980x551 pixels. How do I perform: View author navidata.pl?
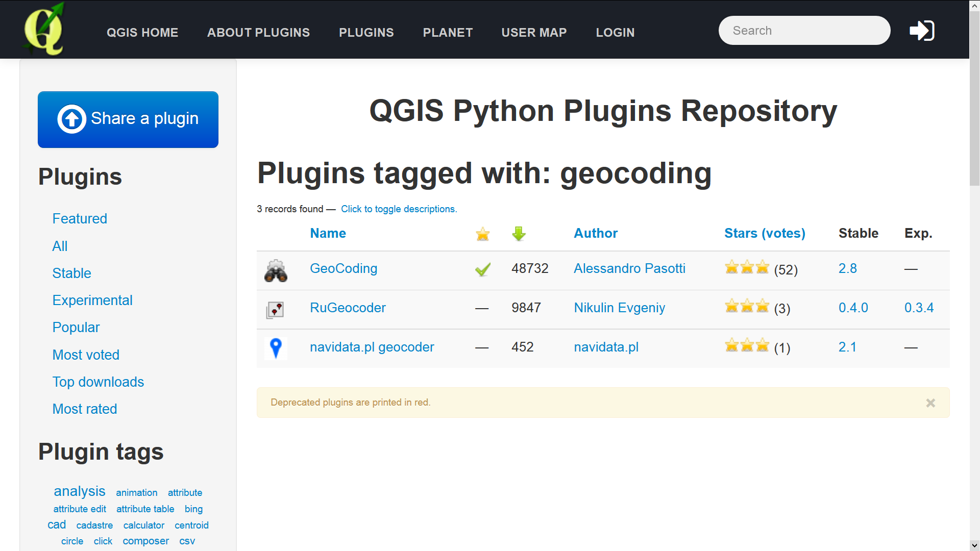pos(606,347)
